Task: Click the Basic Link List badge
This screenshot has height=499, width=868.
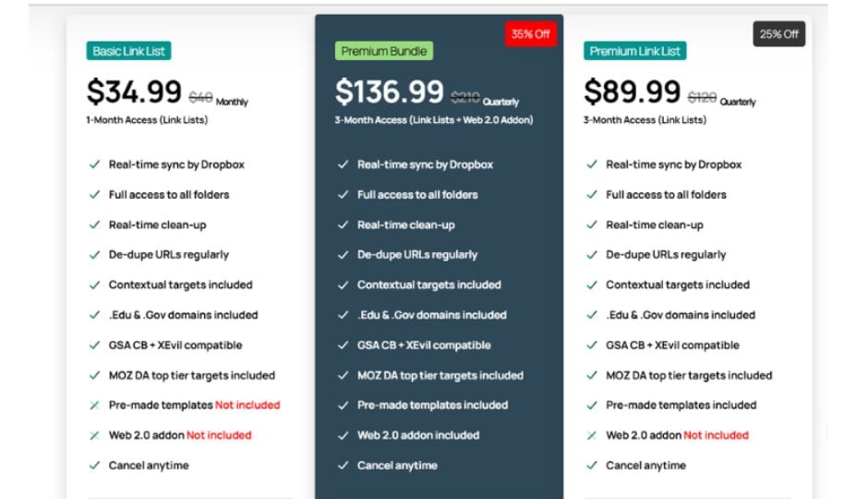Action: [x=128, y=51]
